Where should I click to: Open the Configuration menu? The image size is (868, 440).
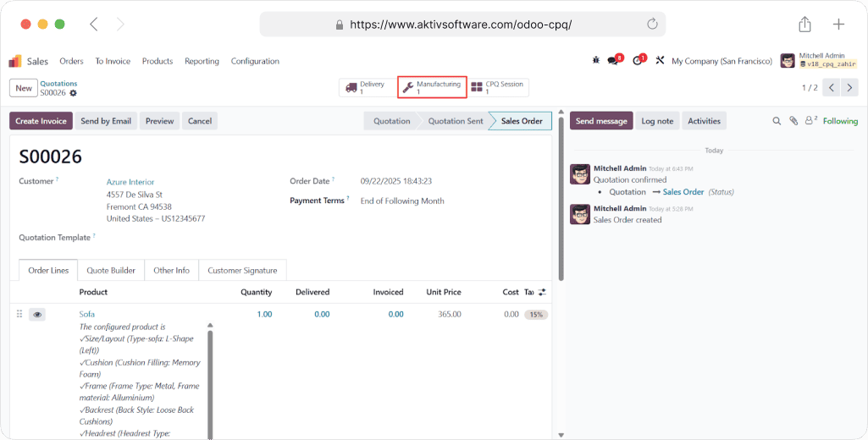[x=255, y=61]
